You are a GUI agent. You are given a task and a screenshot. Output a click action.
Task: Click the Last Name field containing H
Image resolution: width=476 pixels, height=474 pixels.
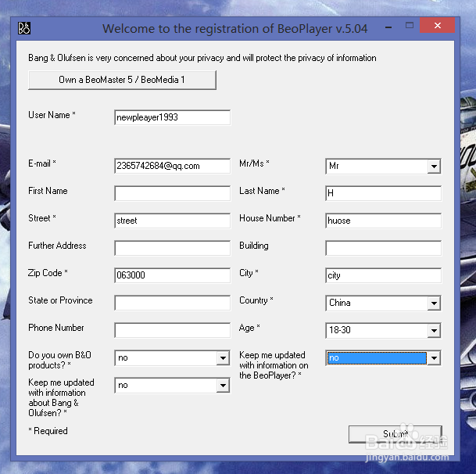pyautogui.click(x=383, y=193)
